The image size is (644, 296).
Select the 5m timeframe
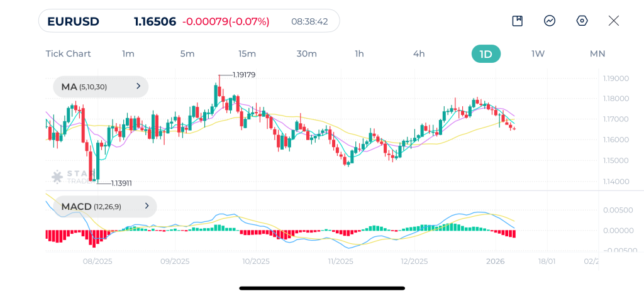point(187,54)
